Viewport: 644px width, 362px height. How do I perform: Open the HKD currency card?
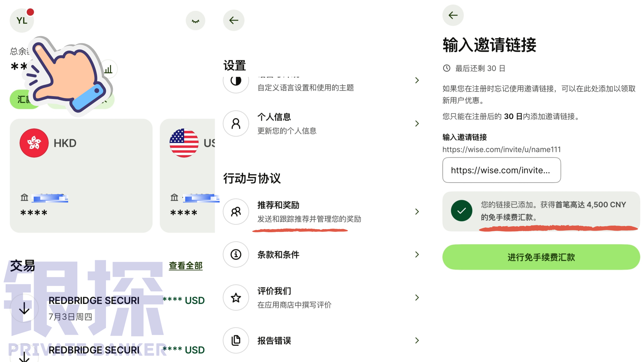81,175
